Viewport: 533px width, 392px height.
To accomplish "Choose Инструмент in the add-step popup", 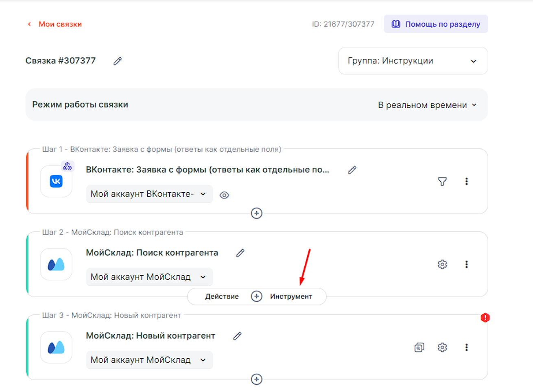I will click(291, 296).
